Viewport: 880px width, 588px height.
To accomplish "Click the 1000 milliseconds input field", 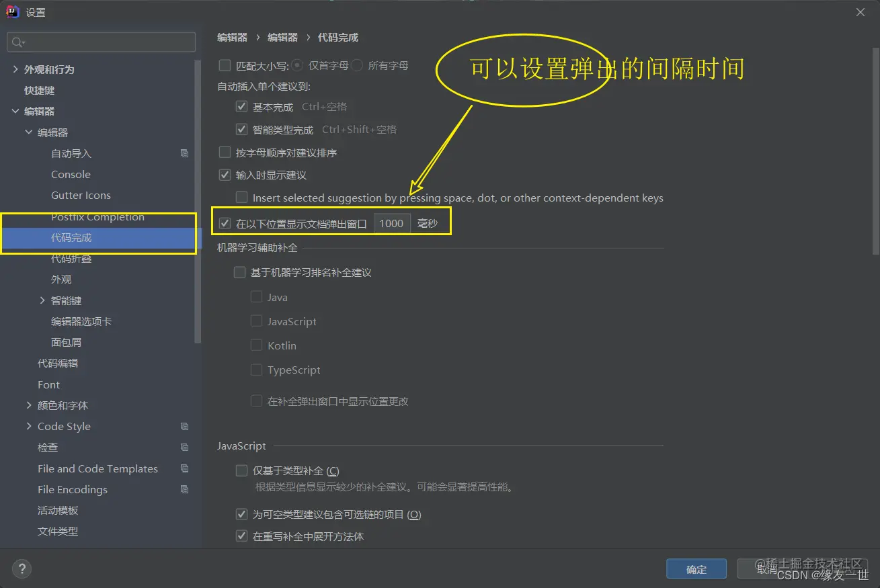I will 392,222.
